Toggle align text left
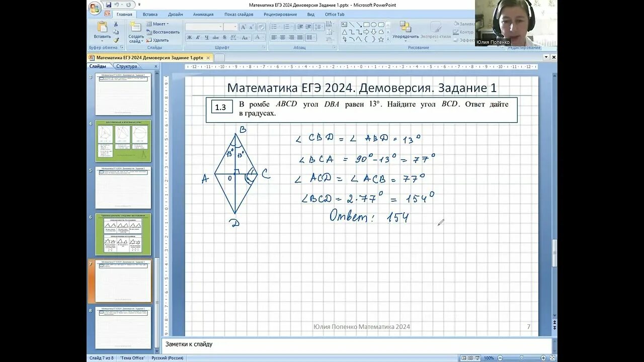The height and width of the screenshot is (362, 644). click(274, 37)
